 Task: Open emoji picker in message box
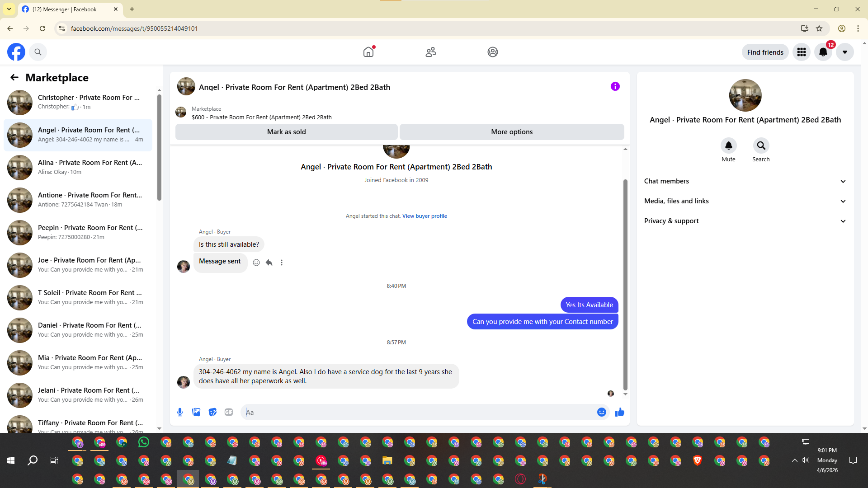[602, 412]
